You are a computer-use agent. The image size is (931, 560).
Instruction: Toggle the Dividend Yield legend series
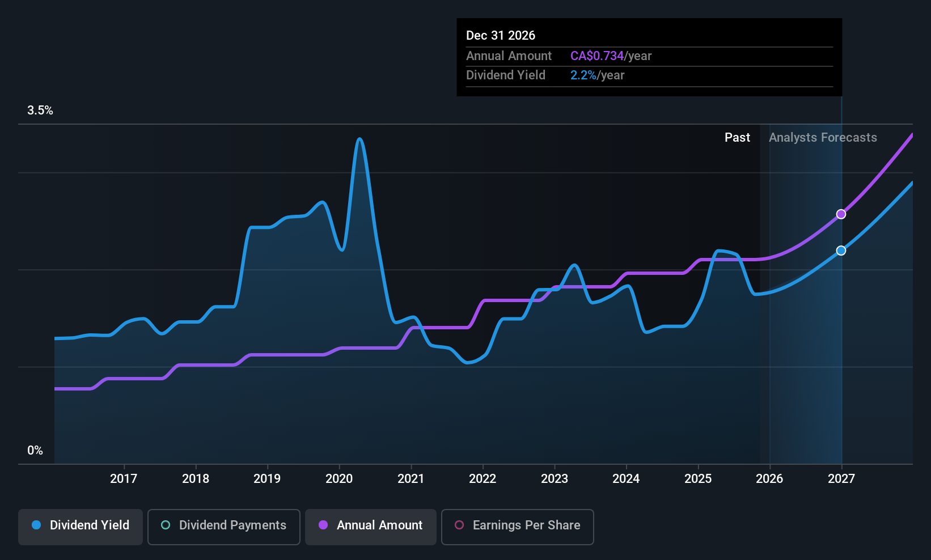click(x=81, y=525)
